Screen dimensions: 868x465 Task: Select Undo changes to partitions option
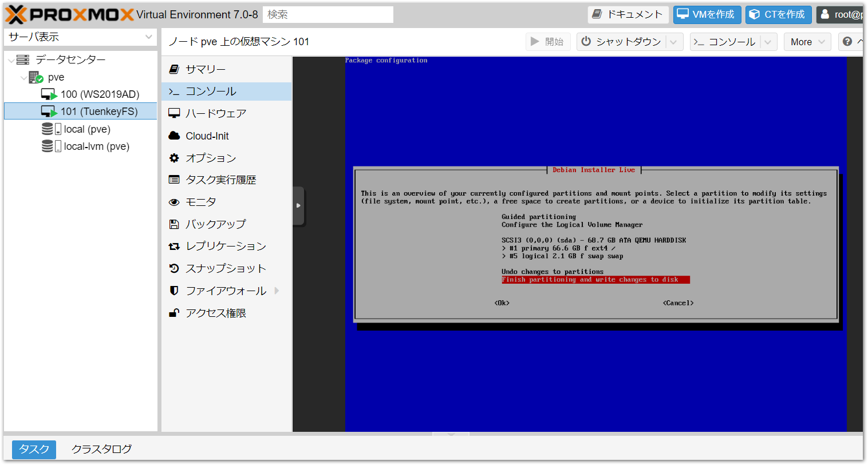(553, 272)
